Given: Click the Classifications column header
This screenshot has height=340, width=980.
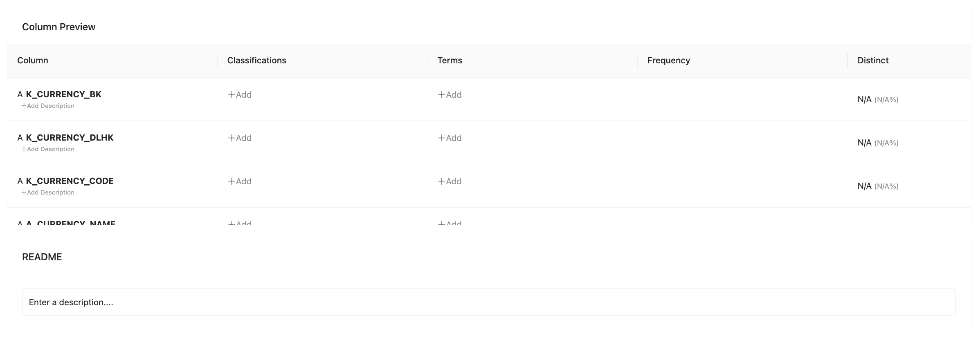Looking at the screenshot, I should tap(257, 60).
